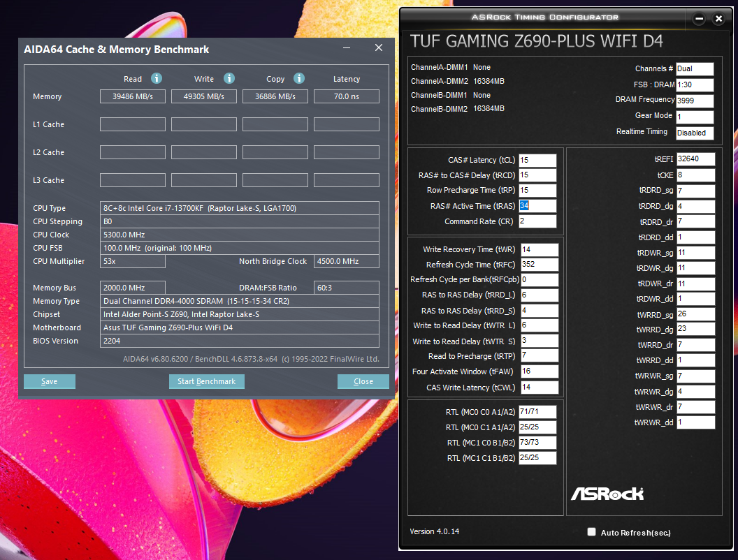Click the tWTR_L Write to Read Delay field
Screen dimensions: 738x560
(540, 325)
